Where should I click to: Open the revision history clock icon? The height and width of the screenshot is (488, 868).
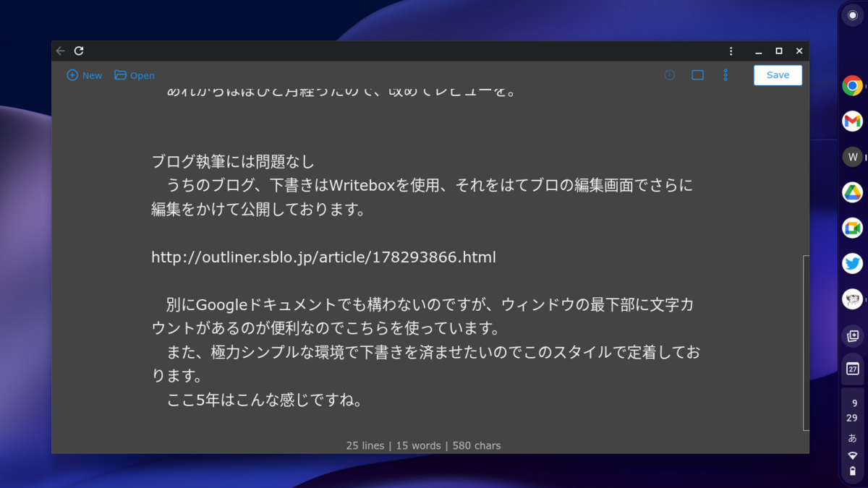(x=670, y=75)
